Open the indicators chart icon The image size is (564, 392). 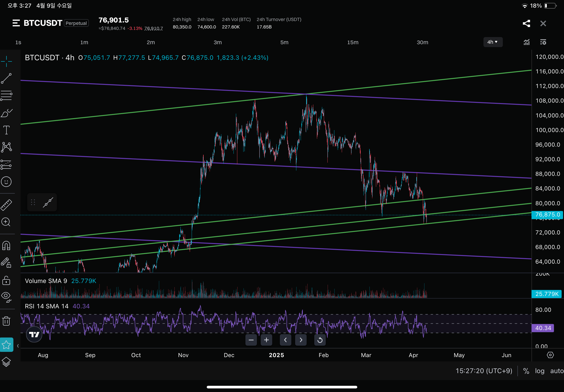526,42
